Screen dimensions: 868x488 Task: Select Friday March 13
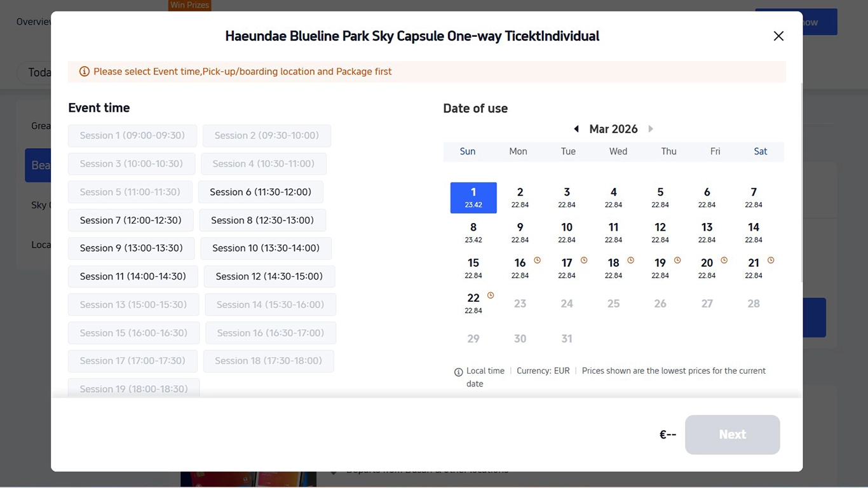tap(707, 233)
